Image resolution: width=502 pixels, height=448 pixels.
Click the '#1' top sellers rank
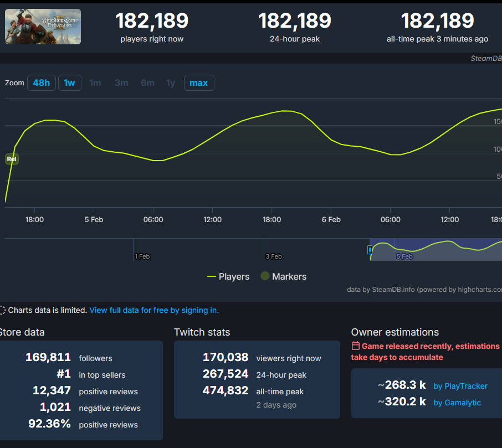pyautogui.click(x=63, y=374)
